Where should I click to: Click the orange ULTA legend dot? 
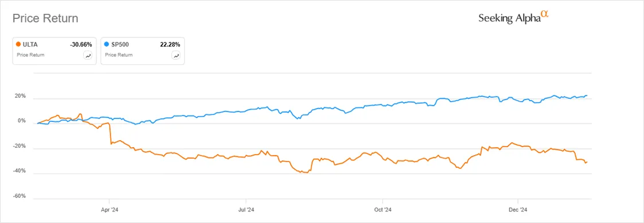click(x=18, y=44)
